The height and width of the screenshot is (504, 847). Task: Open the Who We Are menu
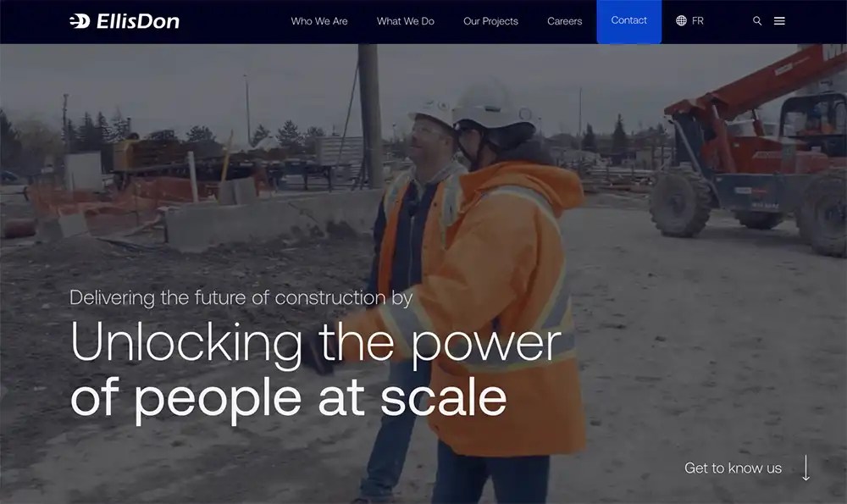pos(319,21)
